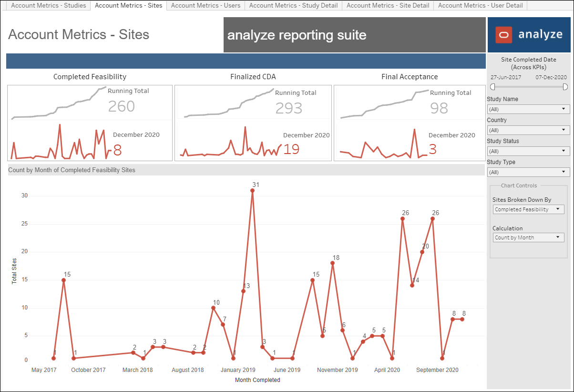Open the Account Metrics - Study Detail tab
574x392 pixels.
[x=293, y=6]
